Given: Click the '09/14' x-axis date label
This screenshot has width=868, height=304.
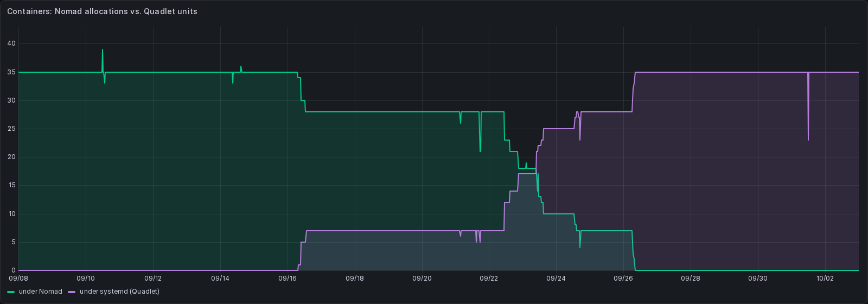Looking at the screenshot, I should [x=220, y=278].
